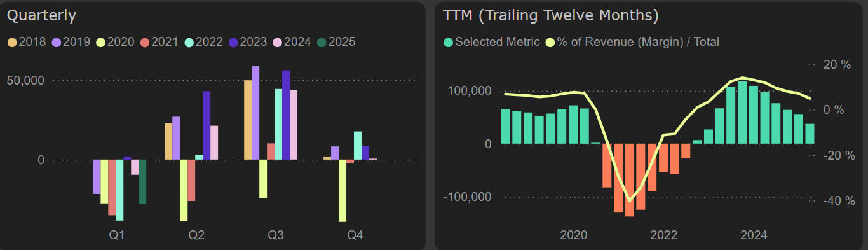This screenshot has width=868, height=250.
Task: Click the Selected Metric legend dot
Action: 448,43
